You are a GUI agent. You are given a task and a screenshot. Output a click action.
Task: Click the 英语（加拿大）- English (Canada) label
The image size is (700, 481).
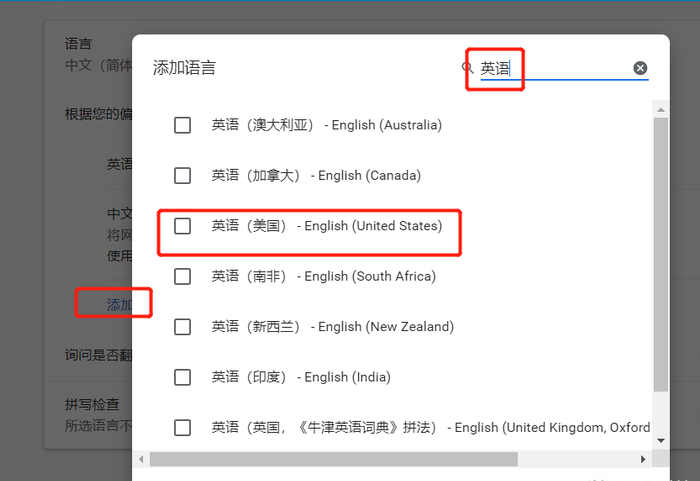[316, 176]
